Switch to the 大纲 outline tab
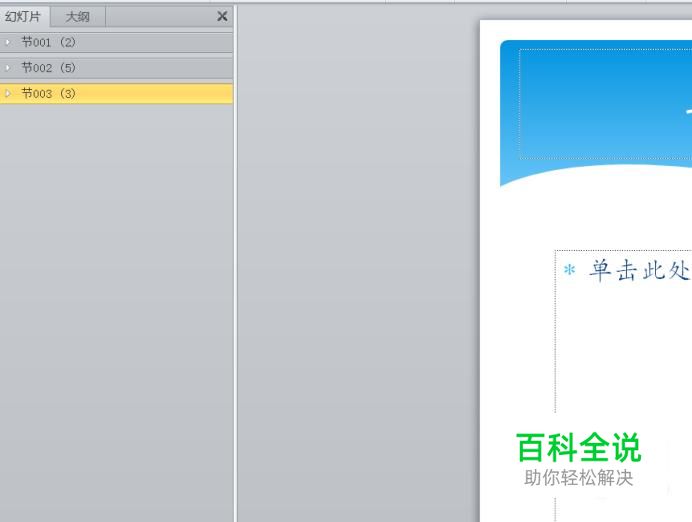Screen dimensions: 692x522 [x=78, y=17]
